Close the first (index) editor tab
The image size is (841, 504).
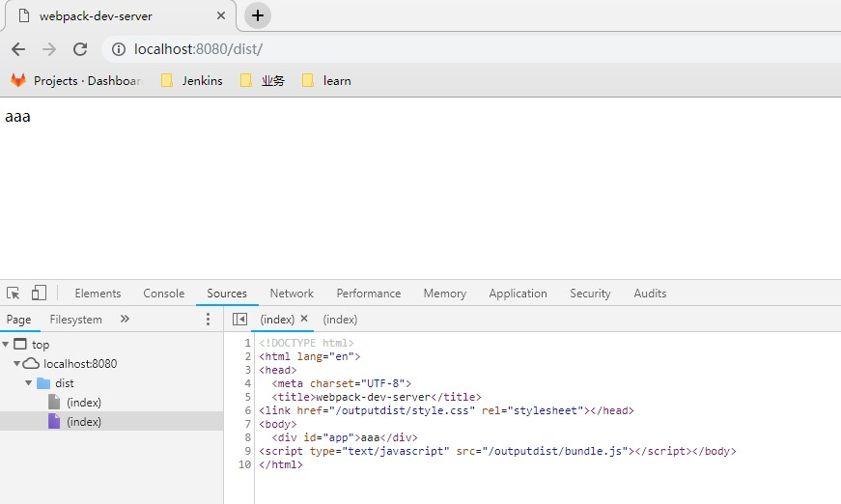304,319
